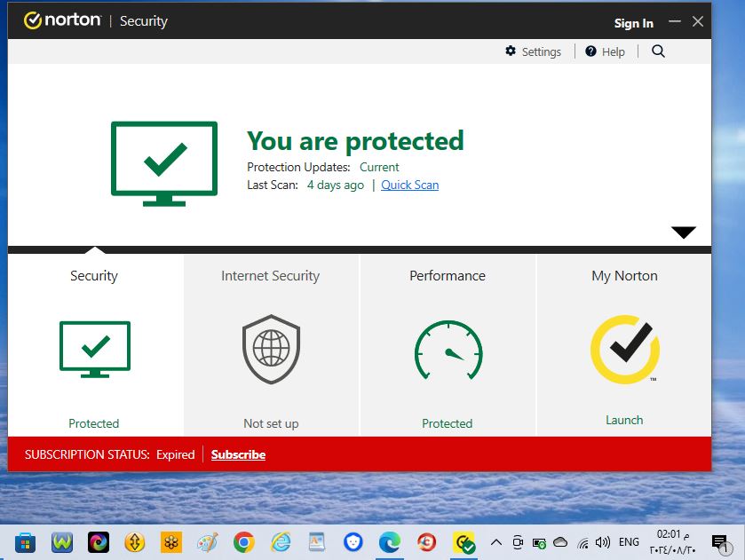The height and width of the screenshot is (560, 745).
Task: Click the 'You are protected' heading
Action: 355,141
